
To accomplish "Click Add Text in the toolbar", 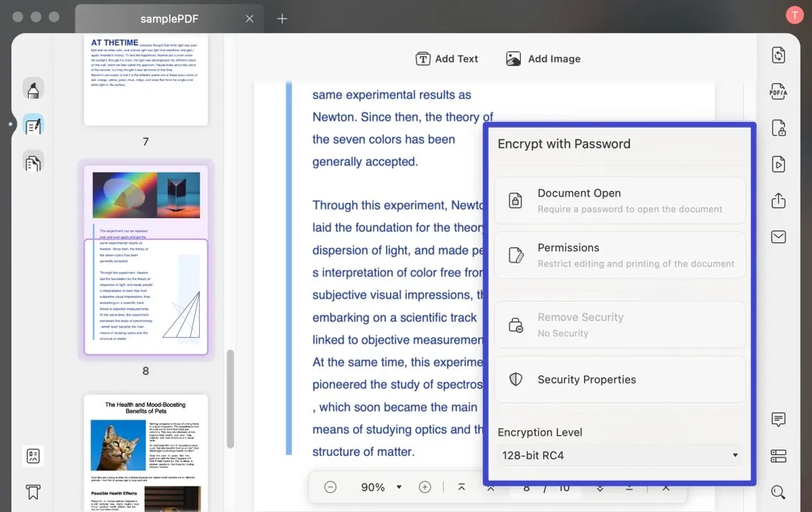I will (447, 59).
